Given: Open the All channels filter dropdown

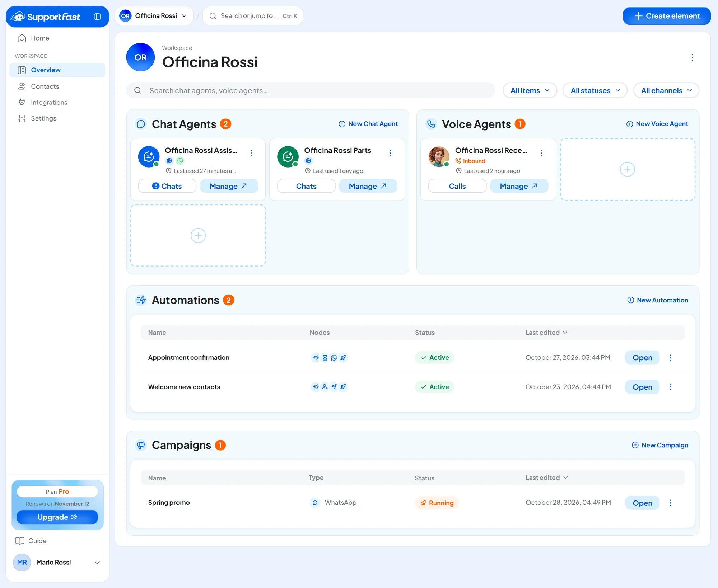Looking at the screenshot, I should (666, 90).
